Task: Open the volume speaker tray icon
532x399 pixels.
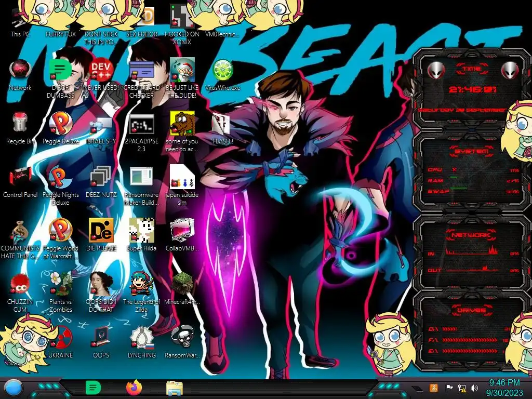Action: coord(474,388)
